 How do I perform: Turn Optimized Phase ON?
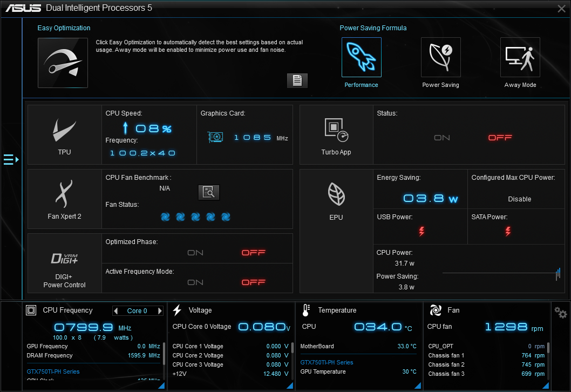pyautogui.click(x=195, y=253)
